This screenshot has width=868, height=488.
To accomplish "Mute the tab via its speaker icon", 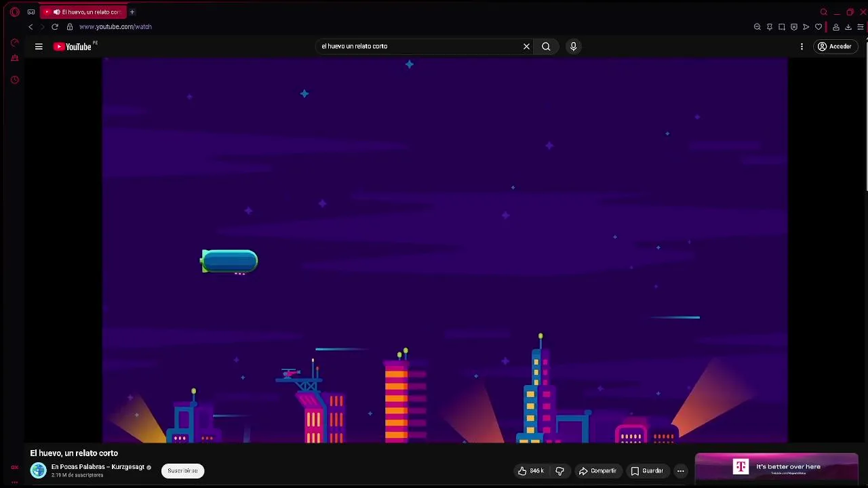I will tap(56, 12).
